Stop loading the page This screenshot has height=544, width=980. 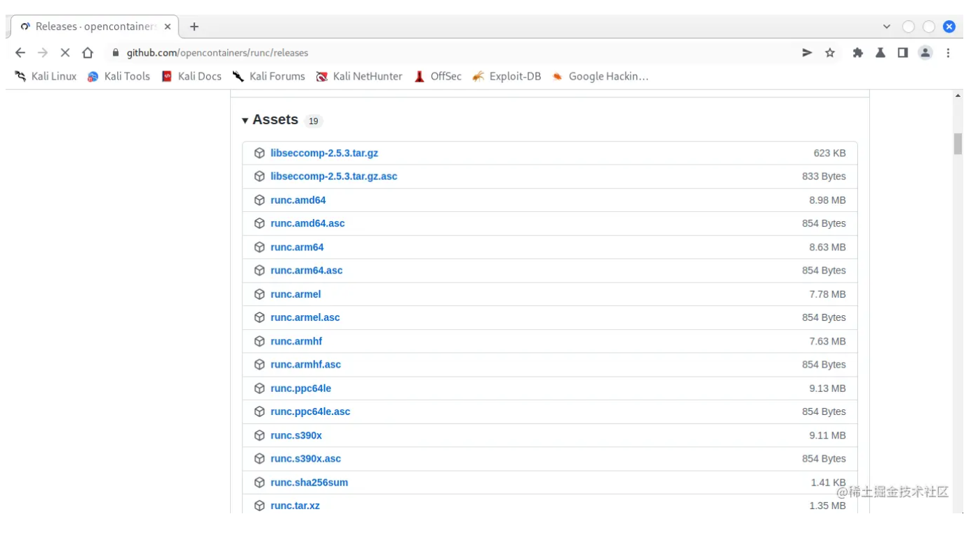(65, 53)
